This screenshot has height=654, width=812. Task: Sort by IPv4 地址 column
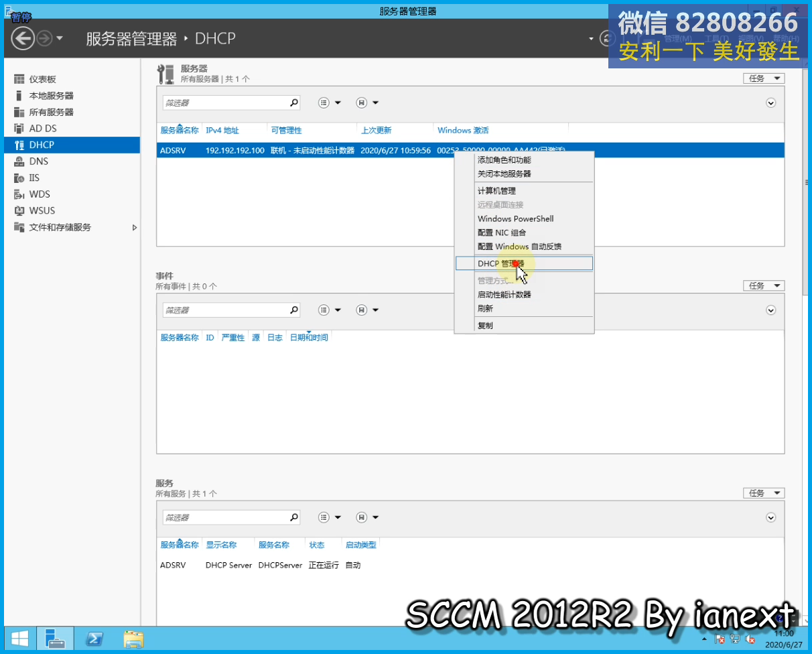coord(222,130)
